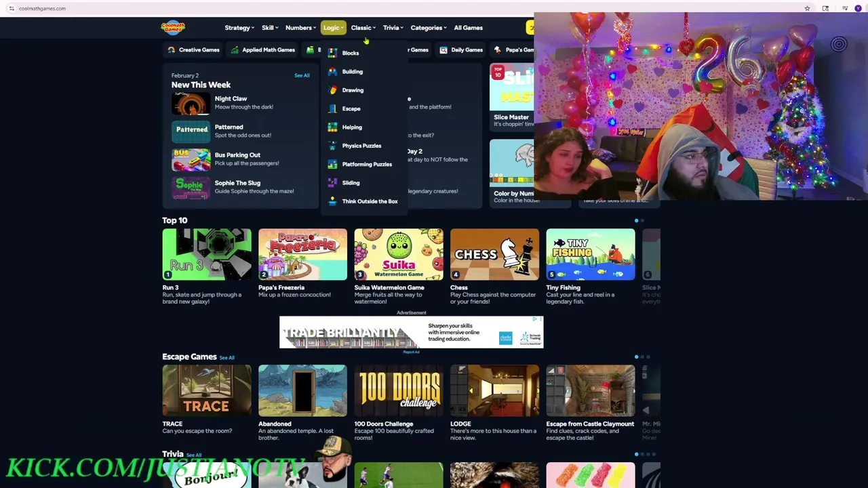Open the Platforming Puzzles icon

tap(332, 164)
